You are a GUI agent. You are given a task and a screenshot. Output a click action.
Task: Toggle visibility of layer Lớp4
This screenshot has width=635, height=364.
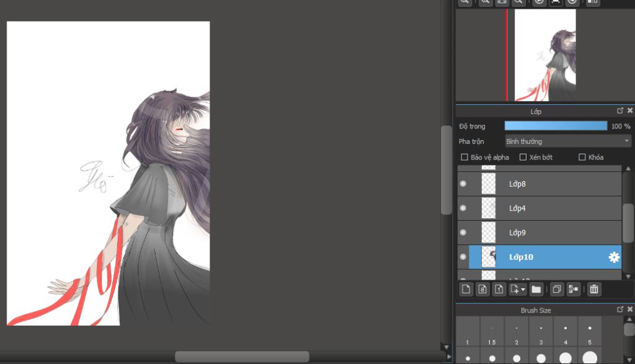(x=463, y=208)
